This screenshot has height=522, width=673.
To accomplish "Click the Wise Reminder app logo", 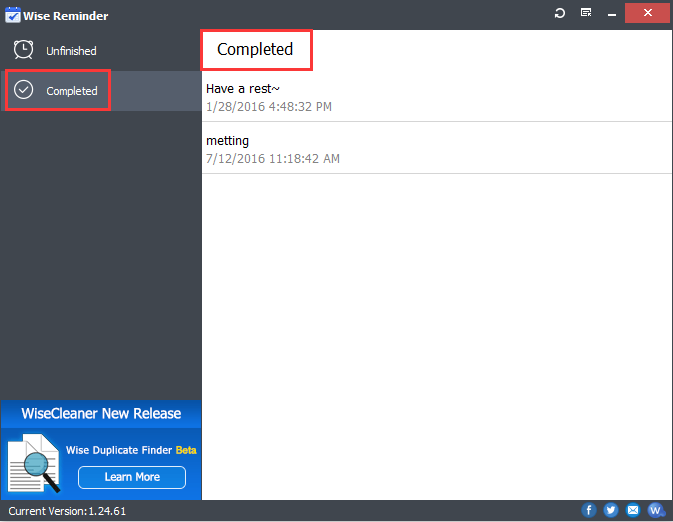I will click(12, 15).
